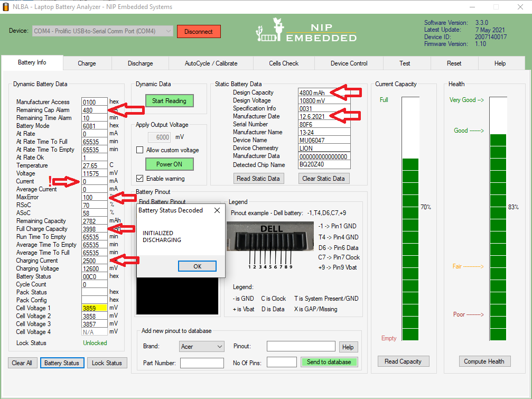This screenshot has height=399, width=532.
Task: Click the Remaining Cap Alarm field 480
Action: (x=95, y=110)
